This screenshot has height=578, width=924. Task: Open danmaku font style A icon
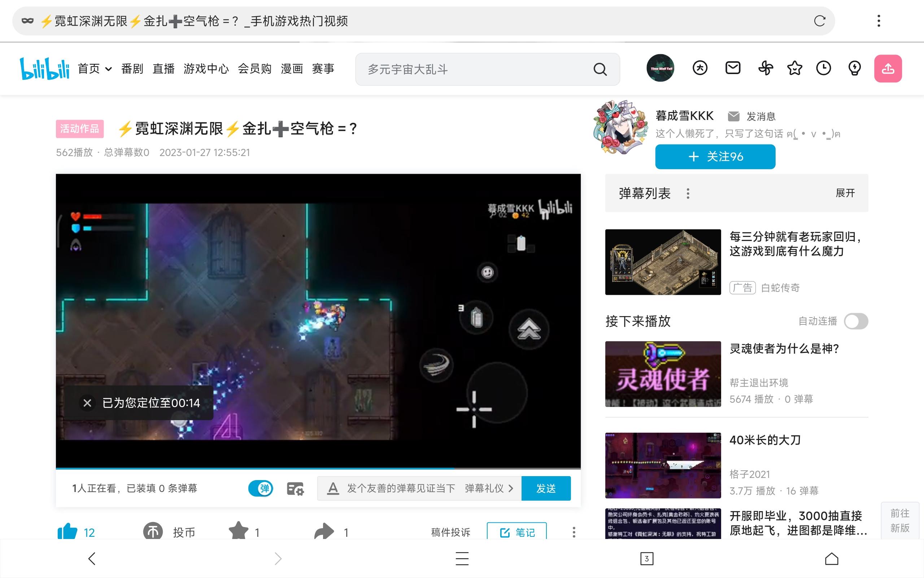click(333, 488)
